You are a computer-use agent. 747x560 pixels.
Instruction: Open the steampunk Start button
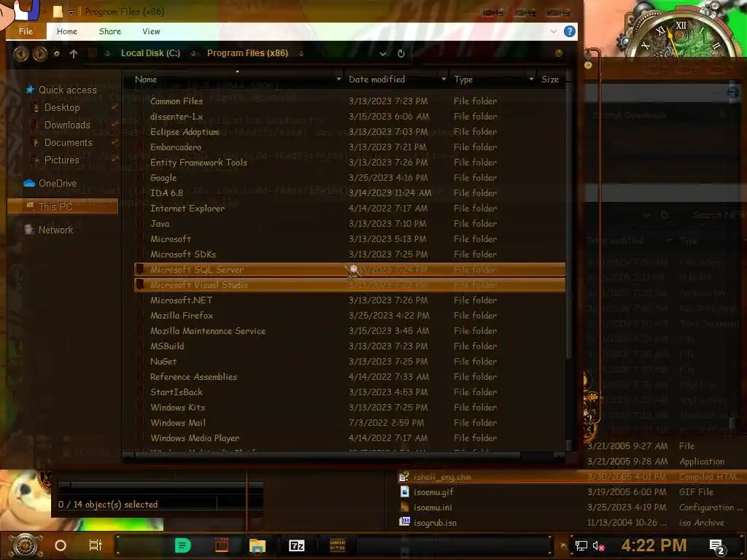point(26,545)
